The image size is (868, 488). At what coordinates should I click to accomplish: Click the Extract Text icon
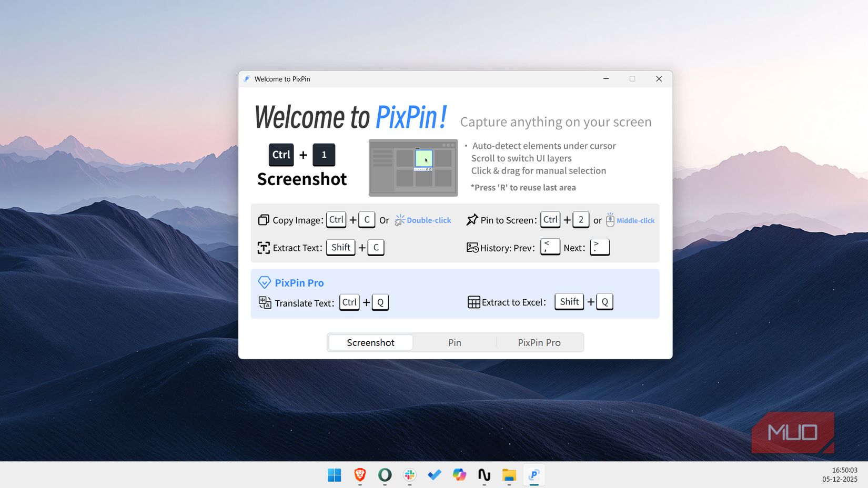click(264, 248)
